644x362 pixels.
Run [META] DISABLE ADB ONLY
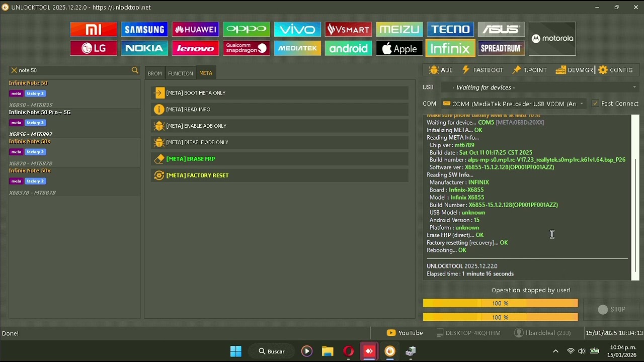pos(280,142)
